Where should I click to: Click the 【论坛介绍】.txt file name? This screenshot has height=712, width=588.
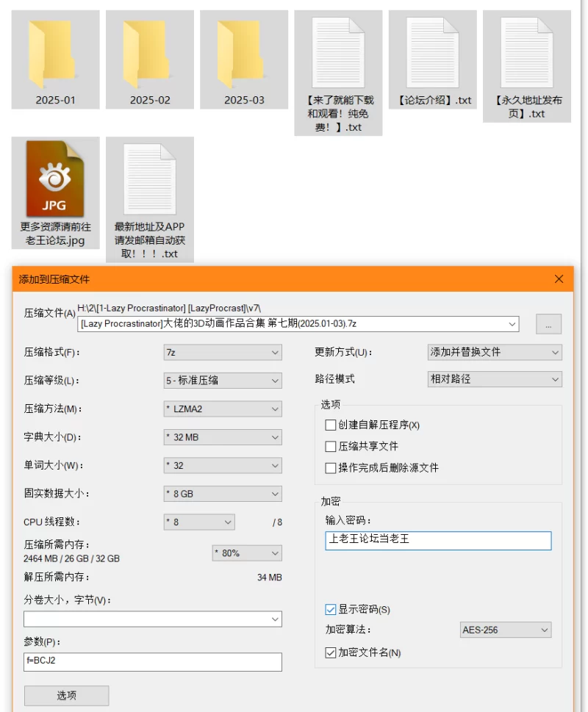434,101
